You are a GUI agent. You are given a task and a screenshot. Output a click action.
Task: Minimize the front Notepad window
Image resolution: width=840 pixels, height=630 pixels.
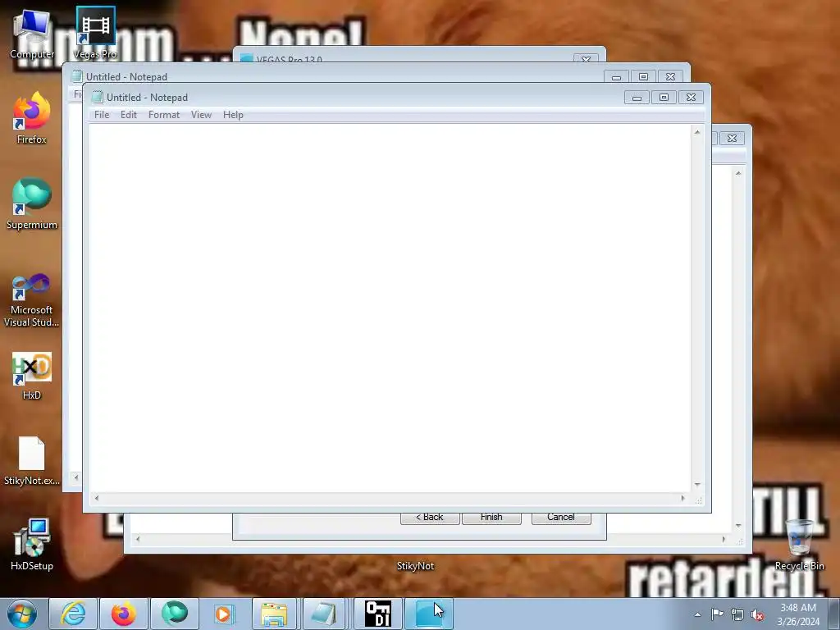pyautogui.click(x=637, y=98)
